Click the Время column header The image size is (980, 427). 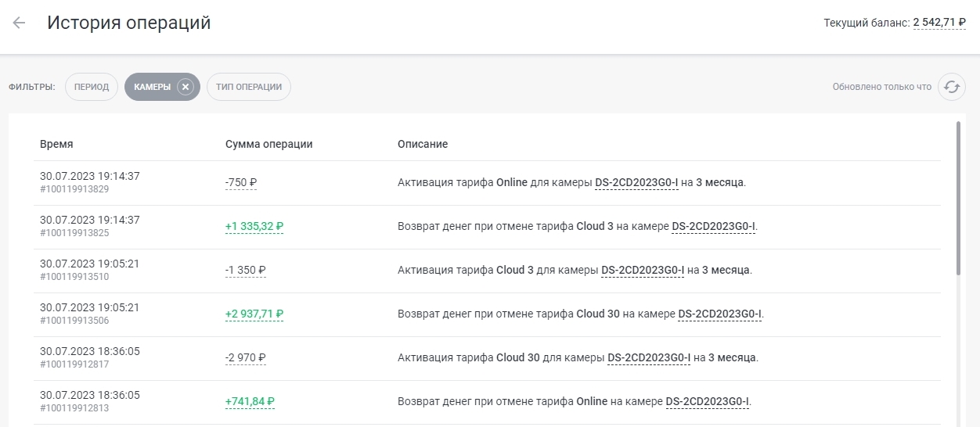pyautogui.click(x=56, y=145)
